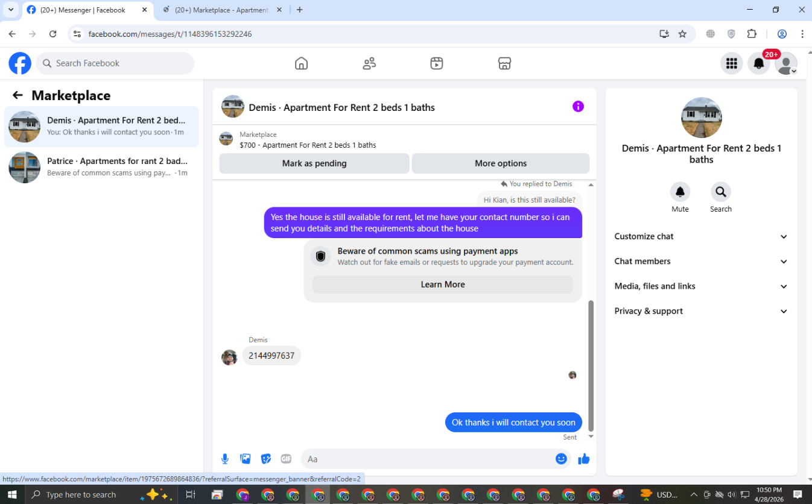Switch to the Marketplace - Apartment tab
812x504 pixels.
click(221, 10)
